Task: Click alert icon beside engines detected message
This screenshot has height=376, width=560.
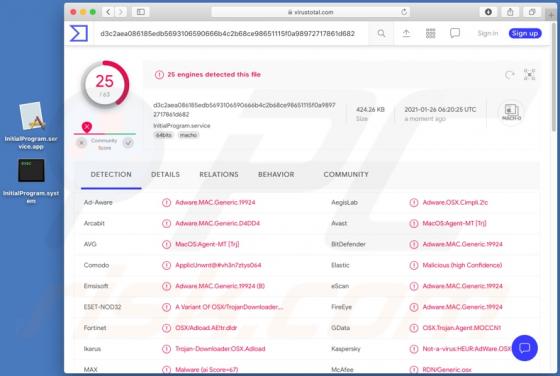Action: [x=159, y=75]
